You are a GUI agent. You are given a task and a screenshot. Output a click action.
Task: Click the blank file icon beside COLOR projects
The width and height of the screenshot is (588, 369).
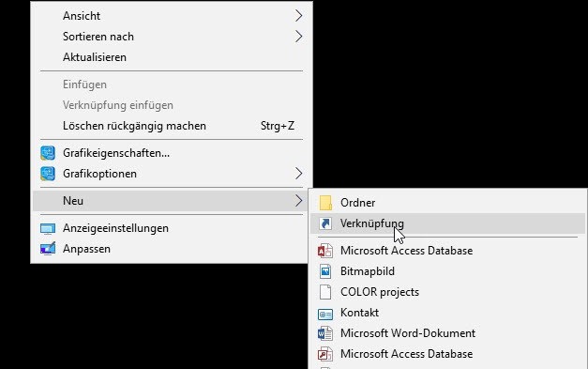point(325,292)
